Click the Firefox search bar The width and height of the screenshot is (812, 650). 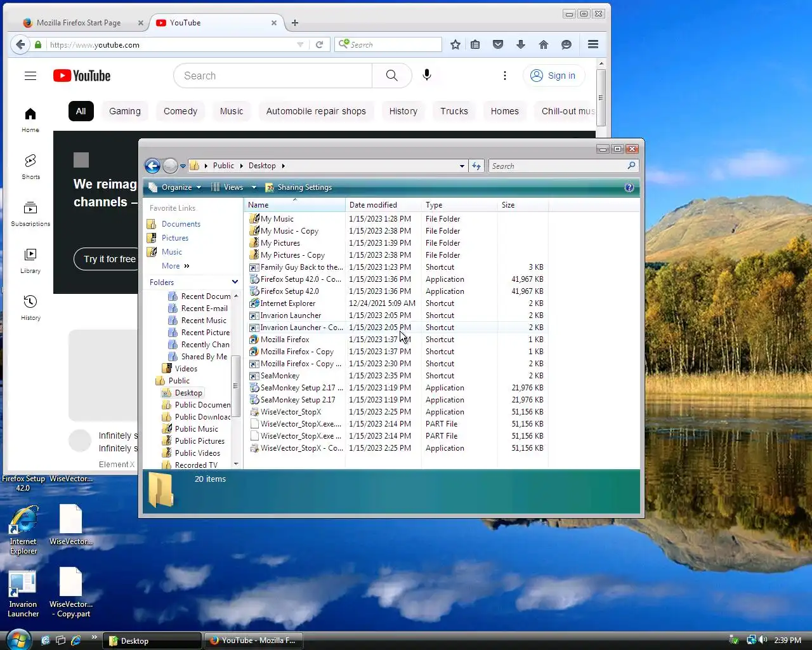pyautogui.click(x=388, y=44)
